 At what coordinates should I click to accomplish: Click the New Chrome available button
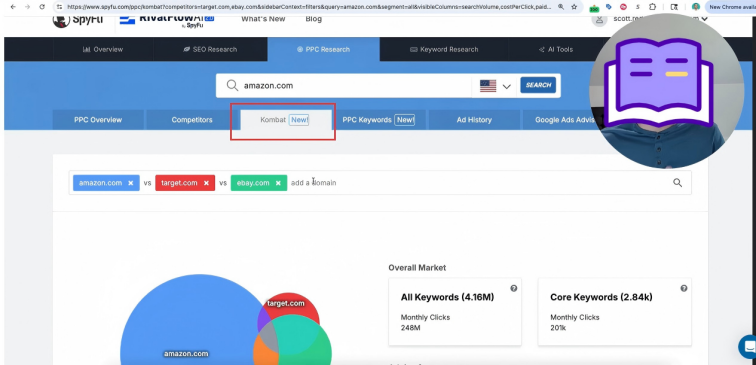(x=731, y=7)
